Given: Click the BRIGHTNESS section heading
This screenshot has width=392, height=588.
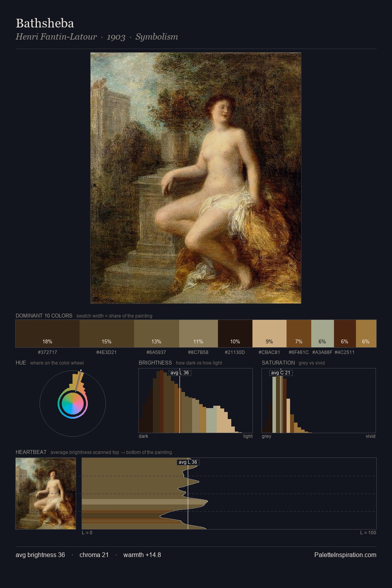Looking at the screenshot, I should tap(155, 363).
